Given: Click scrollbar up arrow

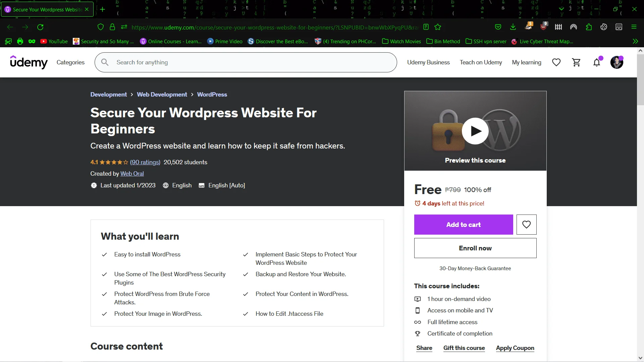Looking at the screenshot, I should pyautogui.click(x=640, y=51).
